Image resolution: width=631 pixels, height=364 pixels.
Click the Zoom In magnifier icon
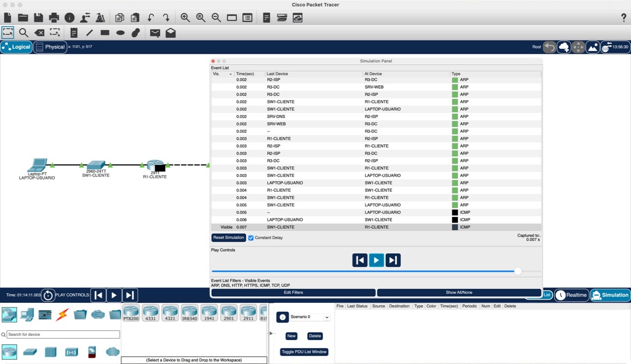185,17
